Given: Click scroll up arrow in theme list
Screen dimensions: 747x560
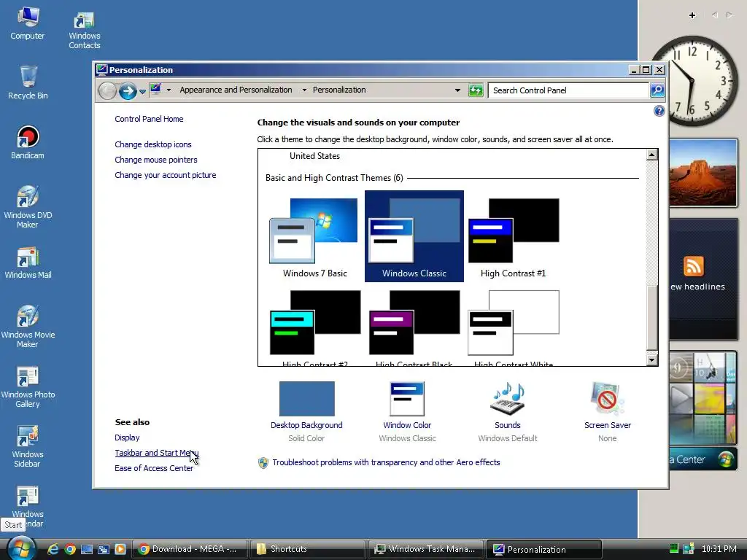Looking at the screenshot, I should pos(652,155).
